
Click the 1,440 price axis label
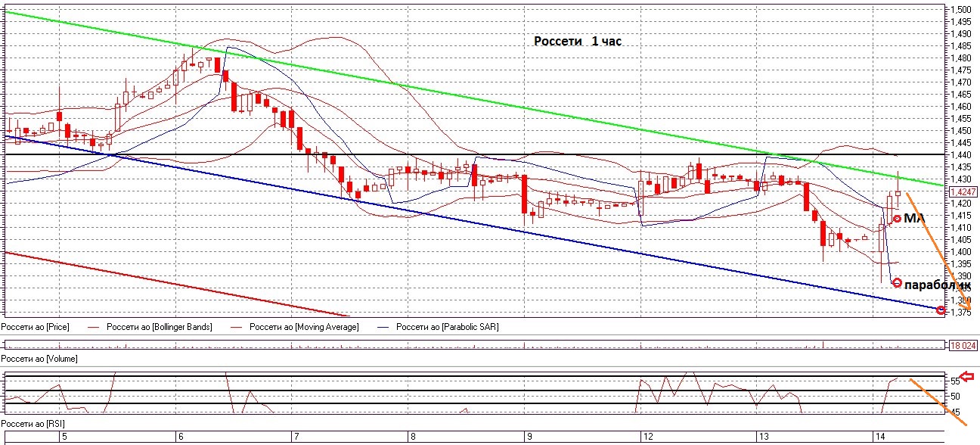pyautogui.click(x=961, y=154)
